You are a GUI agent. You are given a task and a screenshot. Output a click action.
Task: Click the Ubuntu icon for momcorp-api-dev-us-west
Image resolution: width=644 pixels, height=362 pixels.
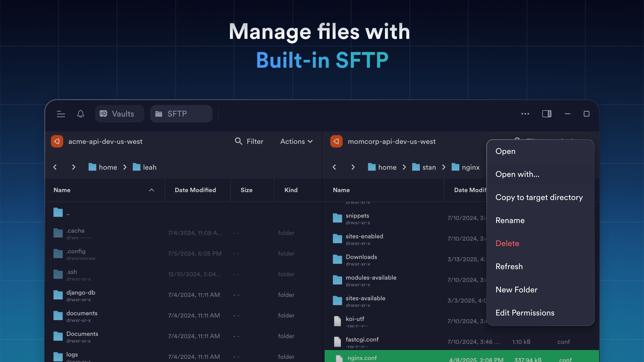click(x=336, y=141)
